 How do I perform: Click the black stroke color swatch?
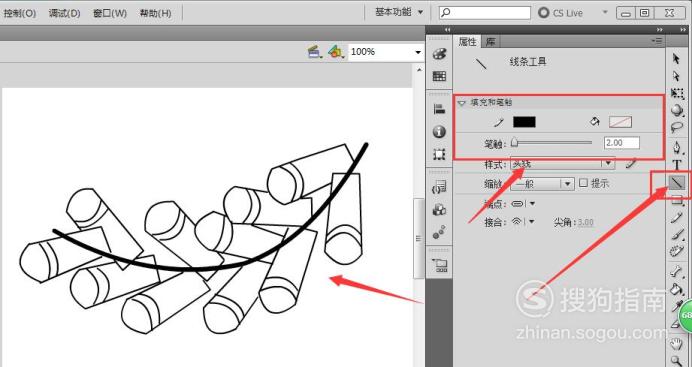524,122
